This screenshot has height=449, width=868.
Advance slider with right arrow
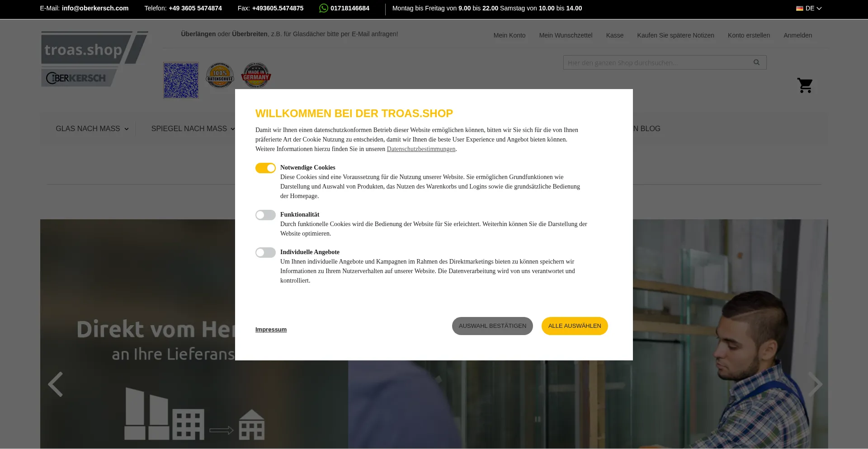click(815, 384)
